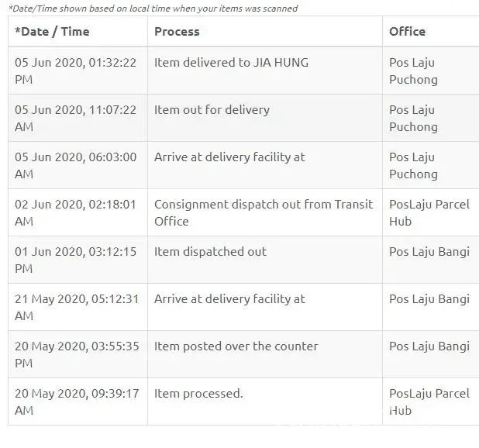Click the "*Date / Time" column header
Viewport: 479px width, 448px height.
(x=52, y=32)
